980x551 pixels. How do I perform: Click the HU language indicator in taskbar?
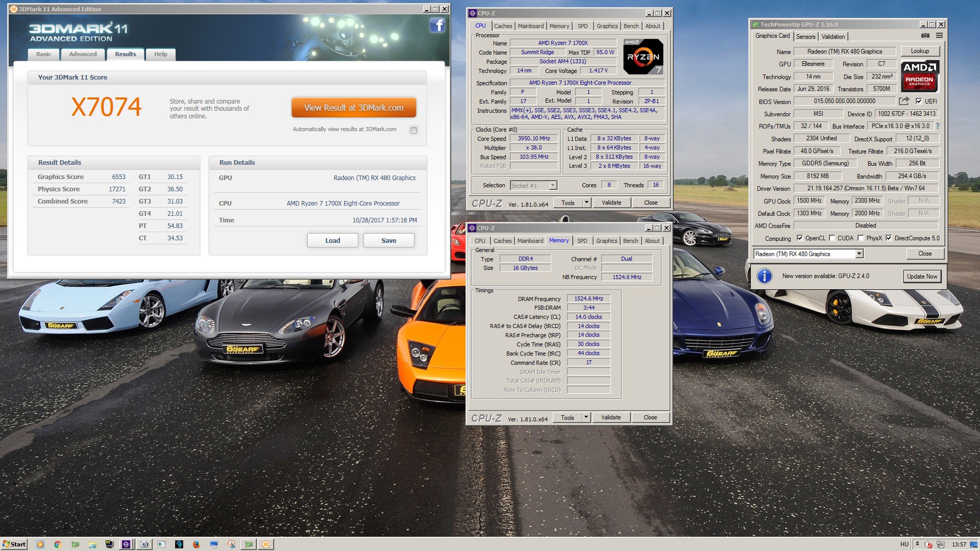click(904, 544)
